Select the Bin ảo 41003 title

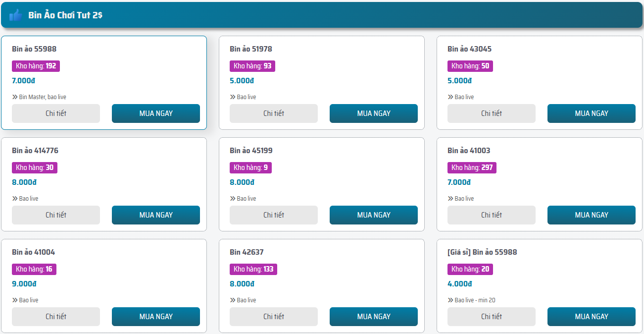tap(469, 151)
